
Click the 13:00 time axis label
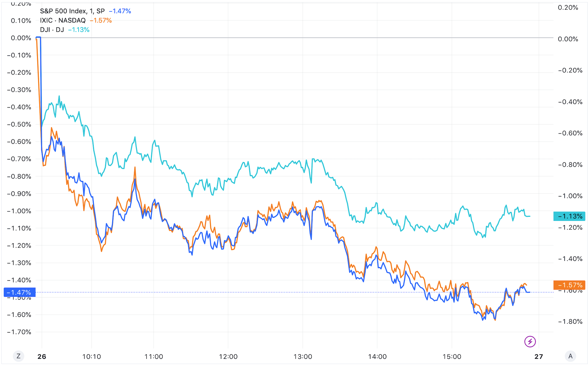303,357
